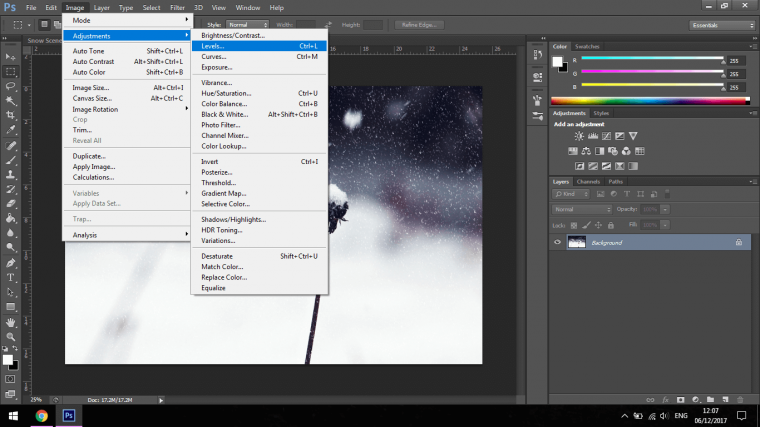Click the toolbar foreground color swatch

[7, 360]
